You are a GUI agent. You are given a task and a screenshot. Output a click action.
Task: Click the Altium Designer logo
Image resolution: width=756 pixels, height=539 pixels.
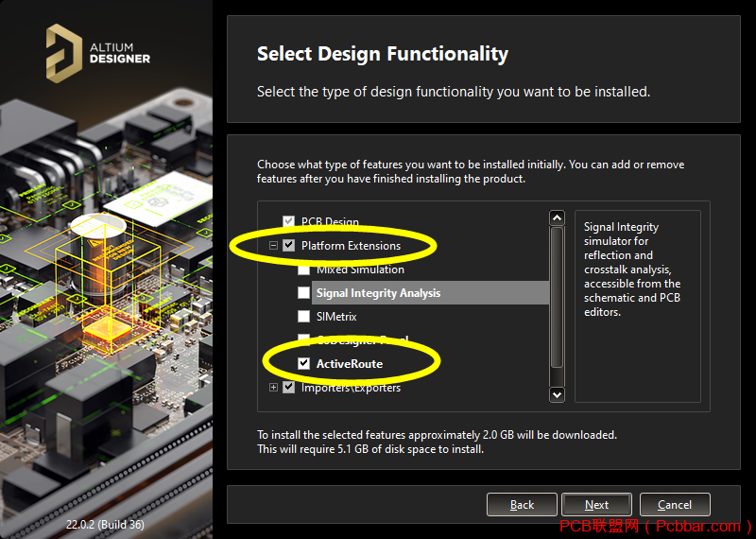(x=98, y=54)
